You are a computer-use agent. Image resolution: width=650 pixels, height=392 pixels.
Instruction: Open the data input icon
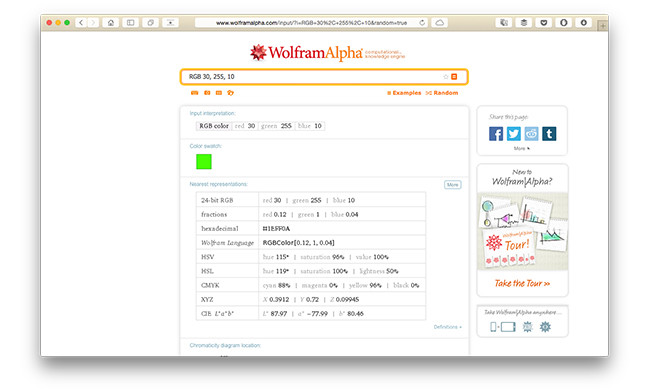219,93
